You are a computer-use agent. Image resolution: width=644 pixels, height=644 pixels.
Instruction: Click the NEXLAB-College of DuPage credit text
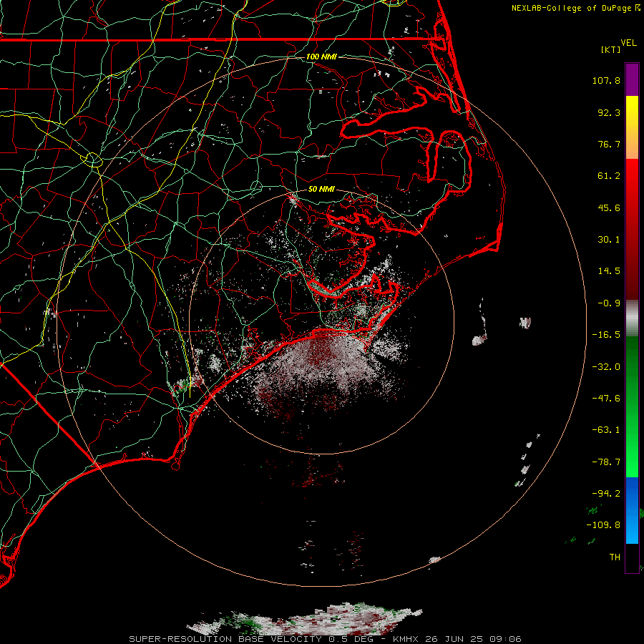[571, 8]
